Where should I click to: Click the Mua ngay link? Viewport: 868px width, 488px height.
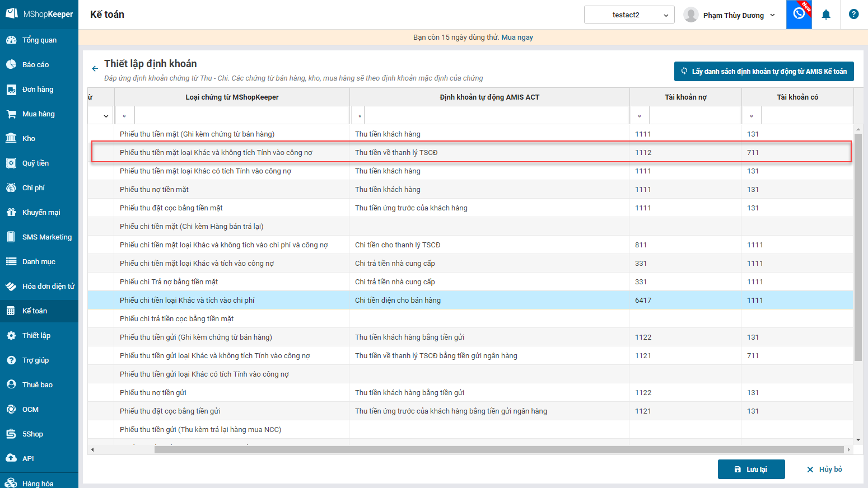(517, 37)
